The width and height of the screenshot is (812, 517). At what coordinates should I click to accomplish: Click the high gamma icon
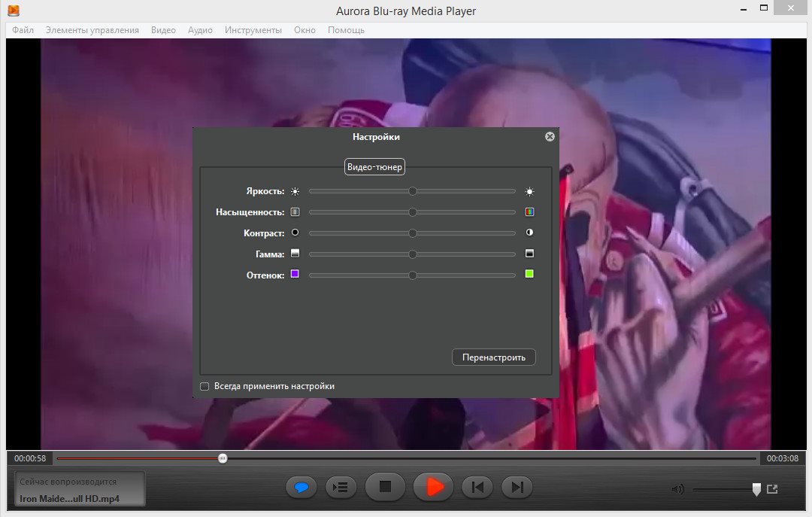[x=529, y=253]
